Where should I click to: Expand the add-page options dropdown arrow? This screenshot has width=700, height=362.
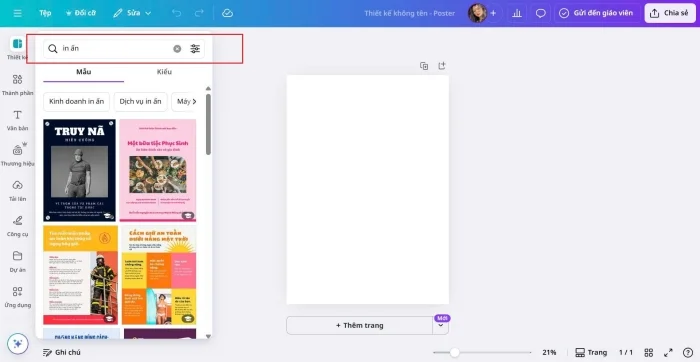pyautogui.click(x=441, y=326)
